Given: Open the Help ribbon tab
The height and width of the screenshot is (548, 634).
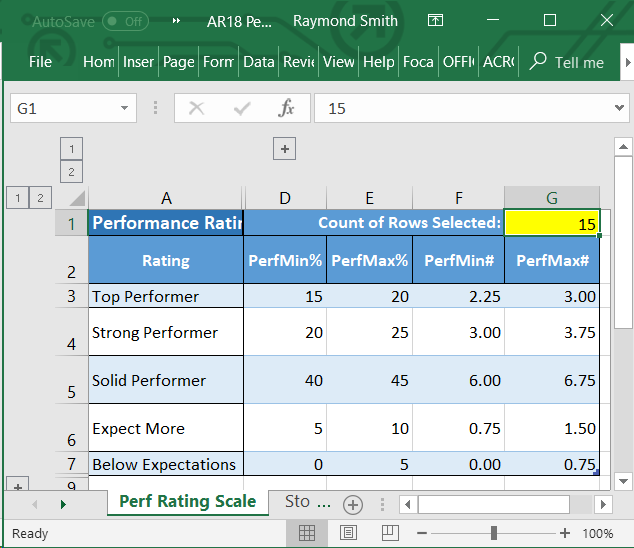Looking at the screenshot, I should pyautogui.click(x=378, y=62).
